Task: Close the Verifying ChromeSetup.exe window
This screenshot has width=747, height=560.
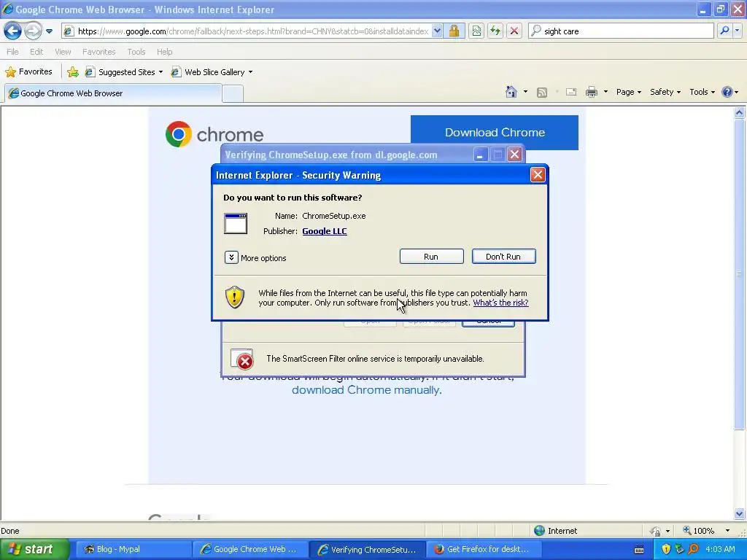Action: 514,155
